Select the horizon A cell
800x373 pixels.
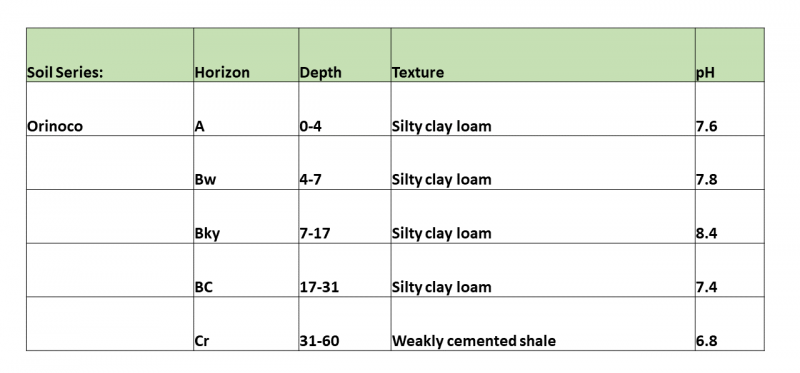pos(246,109)
